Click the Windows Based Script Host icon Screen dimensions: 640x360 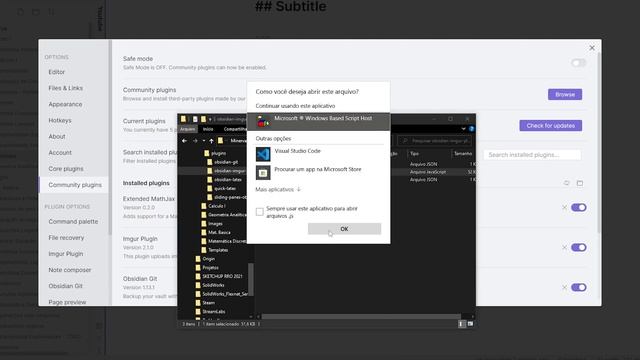[x=263, y=121]
